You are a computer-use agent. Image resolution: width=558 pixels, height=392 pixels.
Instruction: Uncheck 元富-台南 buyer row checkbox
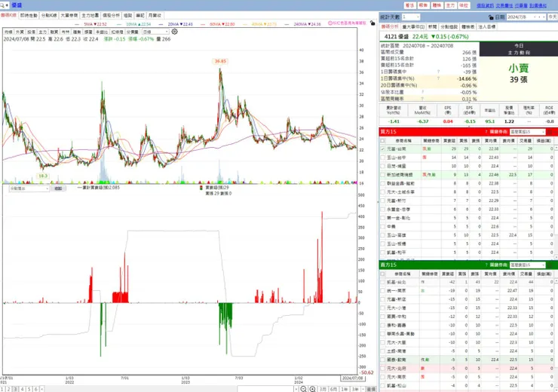382,149
